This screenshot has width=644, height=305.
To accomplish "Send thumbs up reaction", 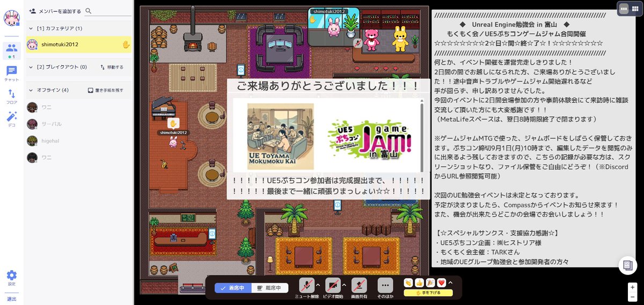I will click(x=419, y=283).
